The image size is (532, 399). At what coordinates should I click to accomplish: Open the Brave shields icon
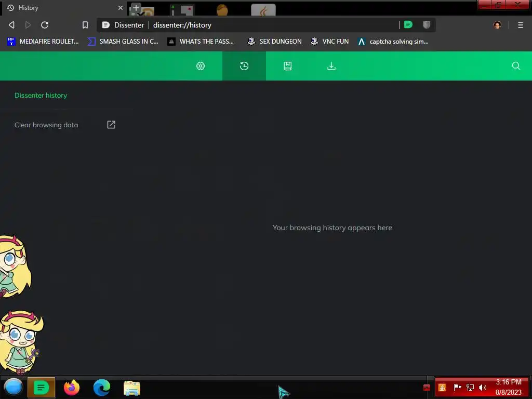(x=427, y=24)
